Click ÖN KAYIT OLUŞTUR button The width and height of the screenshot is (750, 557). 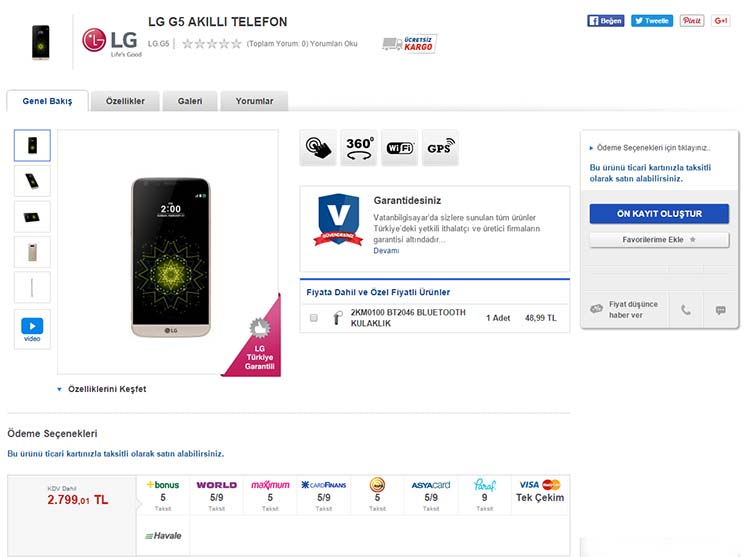(x=658, y=214)
